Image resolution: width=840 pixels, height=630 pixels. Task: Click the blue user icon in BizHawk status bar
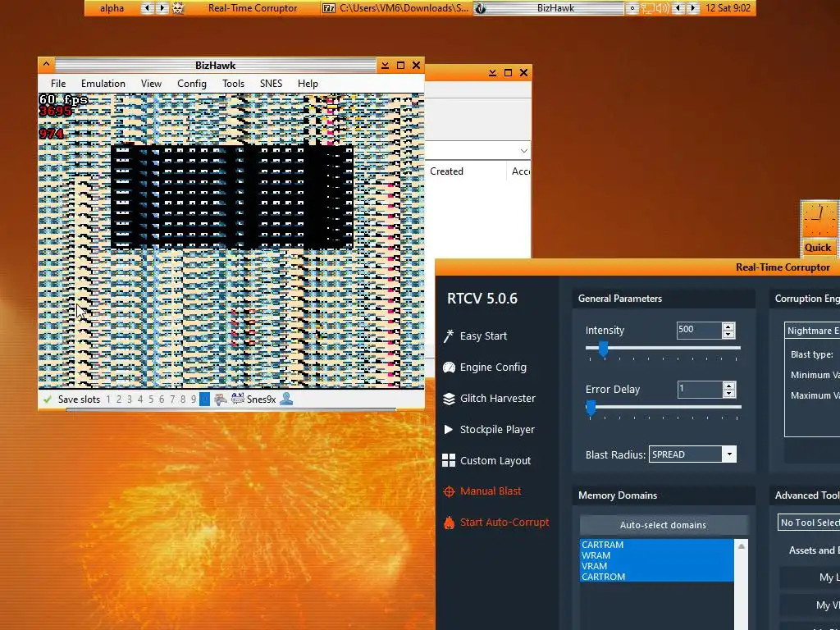point(286,399)
